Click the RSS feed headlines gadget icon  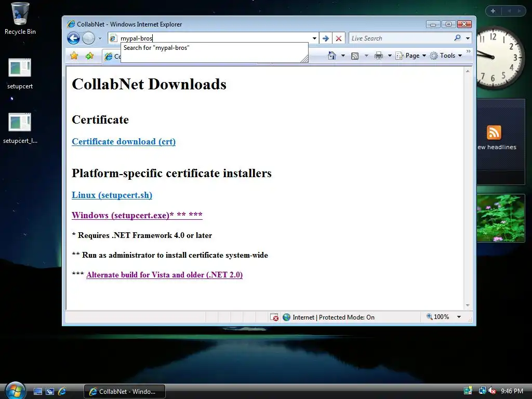click(494, 132)
